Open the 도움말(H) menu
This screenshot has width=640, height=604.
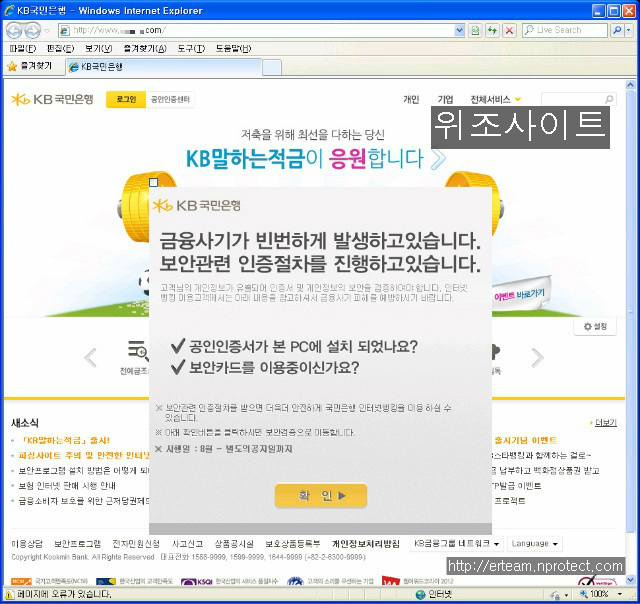tap(233, 49)
